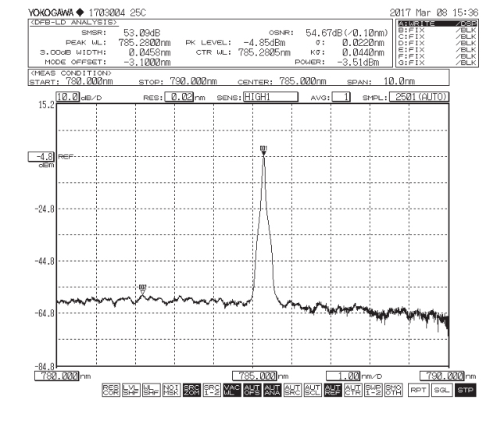Select trace A: WRITE /DSP
Image resolution: width=504 pixels, height=421 pixels.
437,23
